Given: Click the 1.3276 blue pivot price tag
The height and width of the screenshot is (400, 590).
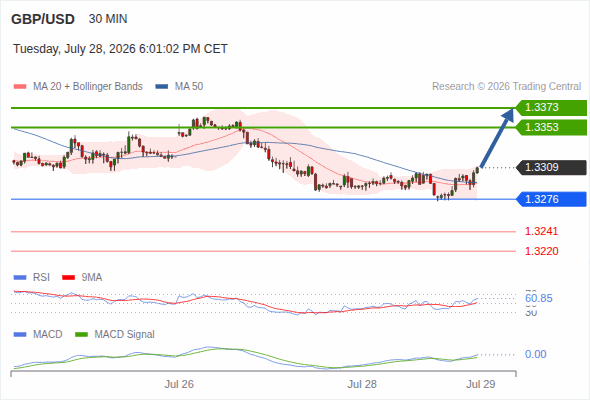Looking at the screenshot, I should (x=551, y=199).
